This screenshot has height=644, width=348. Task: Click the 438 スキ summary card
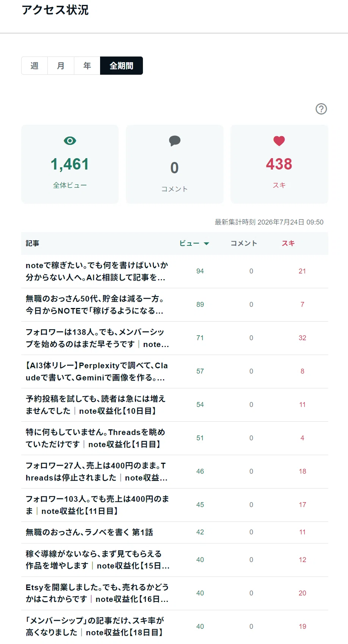(279, 164)
